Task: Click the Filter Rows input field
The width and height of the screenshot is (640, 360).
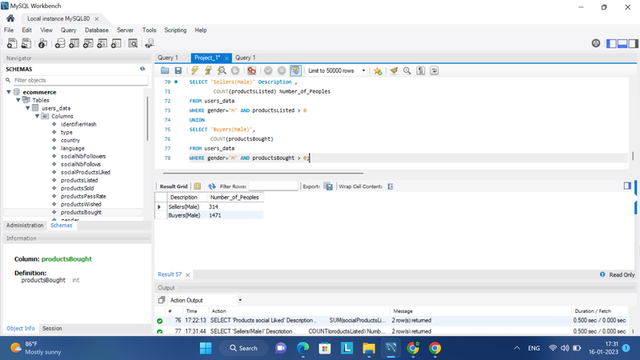Action: pos(273,187)
